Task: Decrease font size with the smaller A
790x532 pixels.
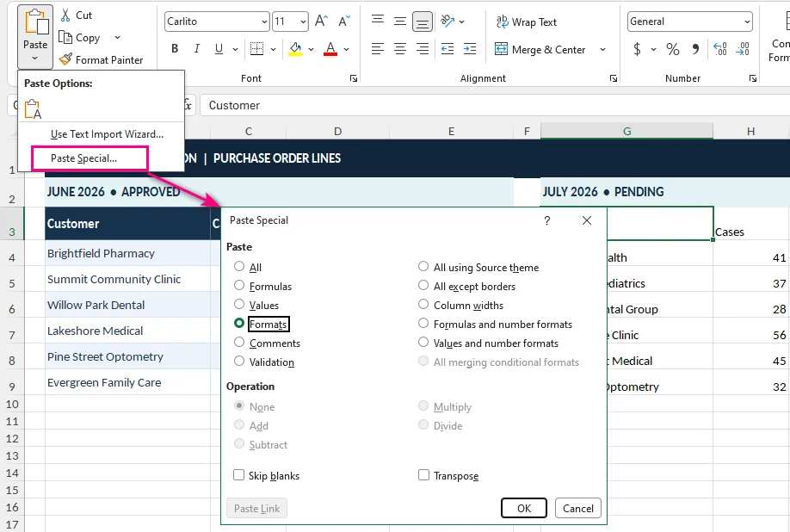Action: 344,22
